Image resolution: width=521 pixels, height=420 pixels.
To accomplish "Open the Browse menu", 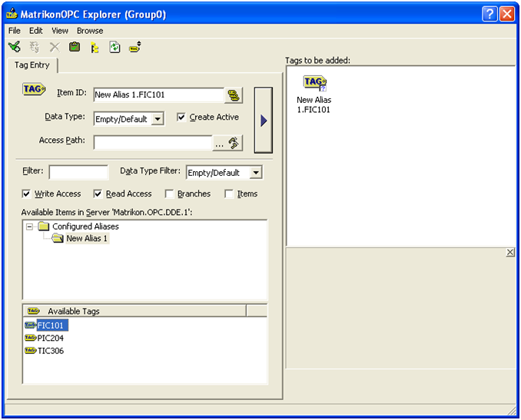I will point(90,31).
